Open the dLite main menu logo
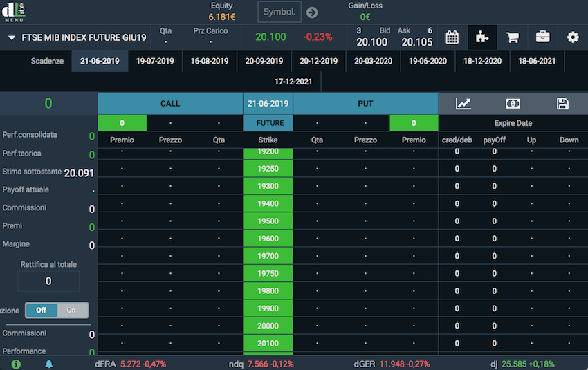Screen dimensions: 588x370 (x=14, y=12)
